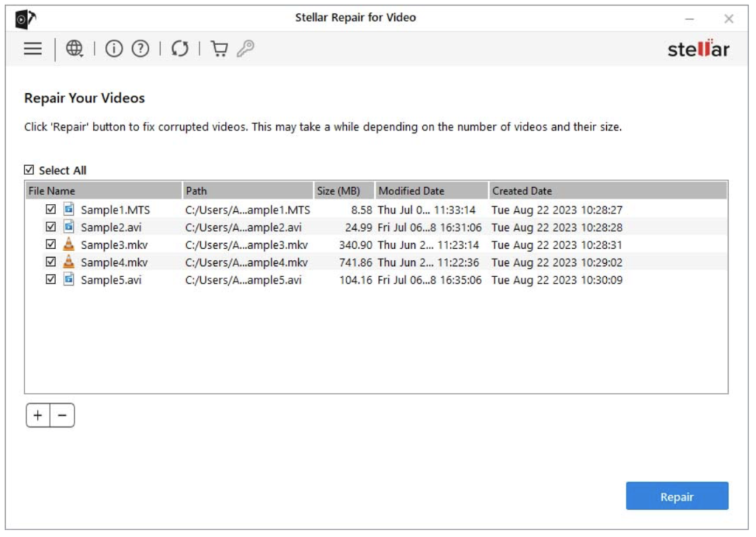
Task: Click the plus add file button
Action: click(38, 416)
